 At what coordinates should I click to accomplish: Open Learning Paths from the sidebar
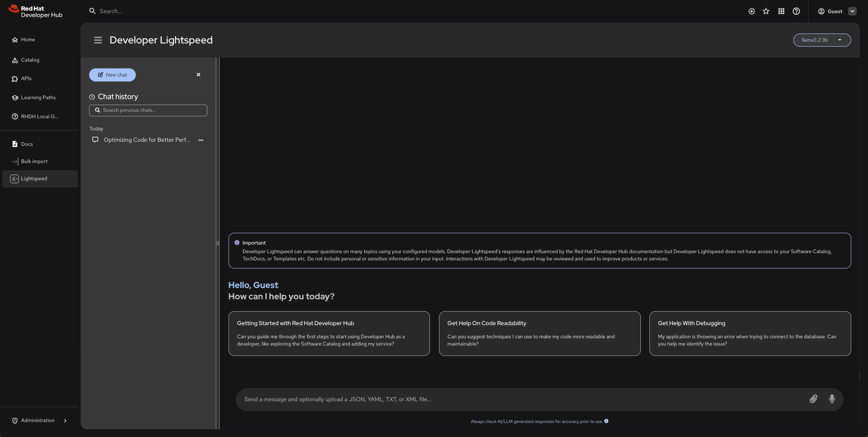(x=38, y=98)
